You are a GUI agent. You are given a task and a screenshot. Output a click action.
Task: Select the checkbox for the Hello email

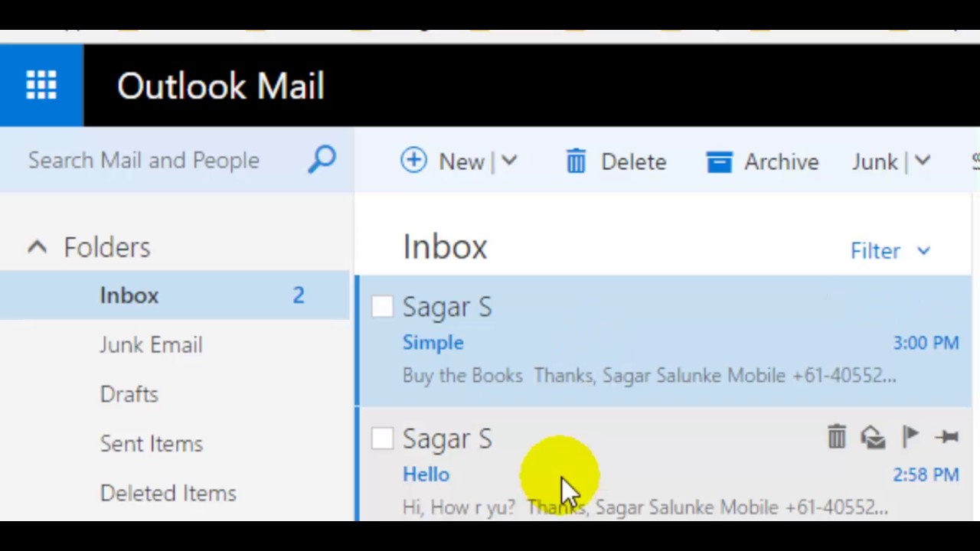(382, 439)
